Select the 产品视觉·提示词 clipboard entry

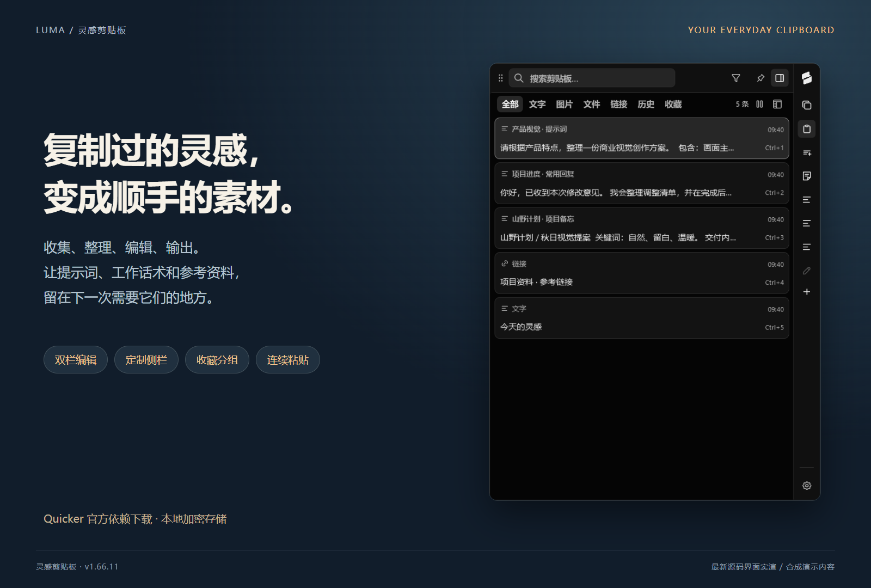[x=642, y=138]
